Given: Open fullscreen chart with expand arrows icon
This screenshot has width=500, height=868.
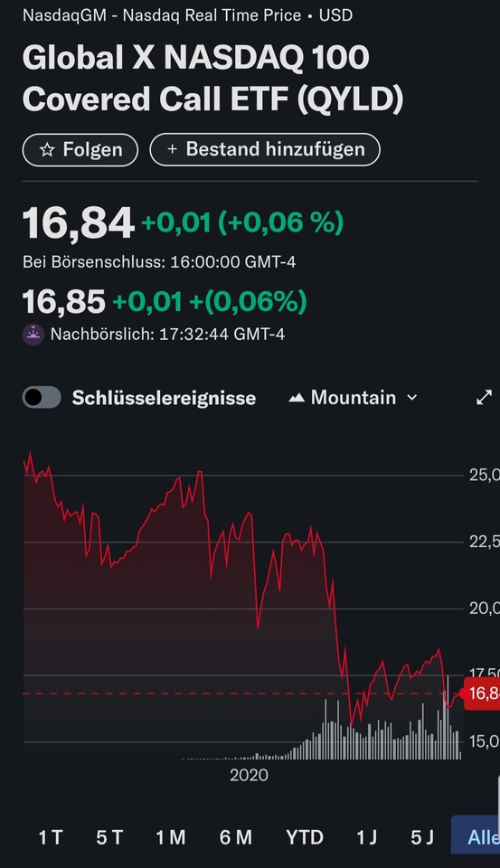Looking at the screenshot, I should point(484,398).
